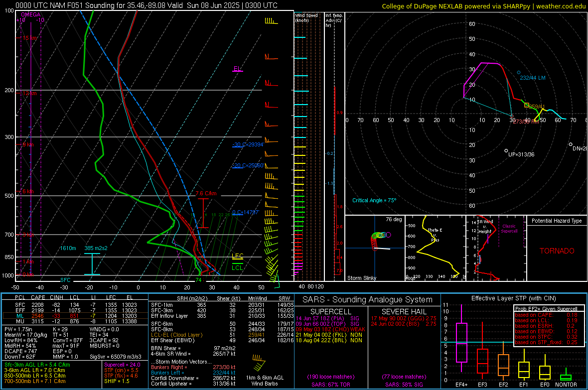Click the SARS: 67% TOR text
The height and width of the screenshot is (390, 588).
pos(330,385)
